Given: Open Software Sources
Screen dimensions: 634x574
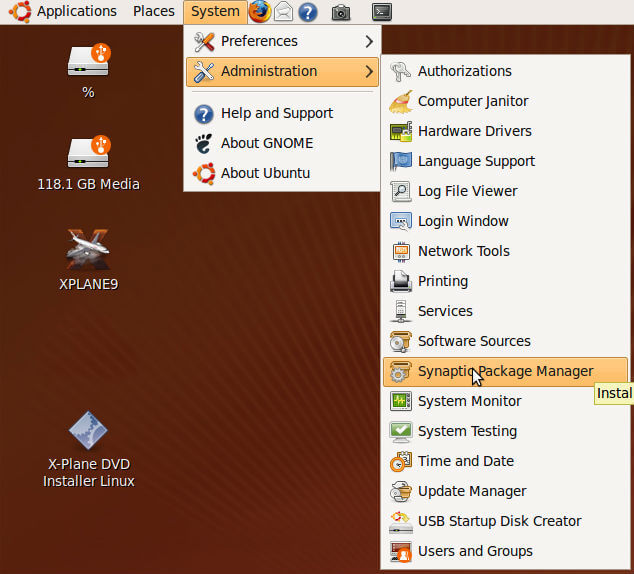Looking at the screenshot, I should [505, 341].
